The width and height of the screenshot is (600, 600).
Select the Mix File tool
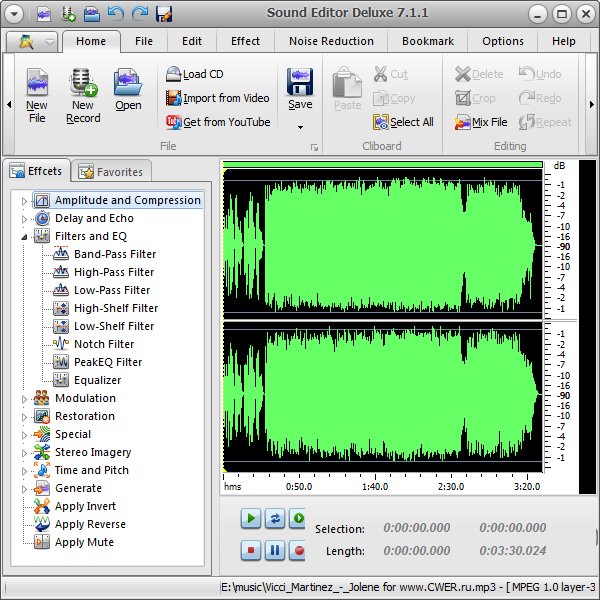coord(462,122)
